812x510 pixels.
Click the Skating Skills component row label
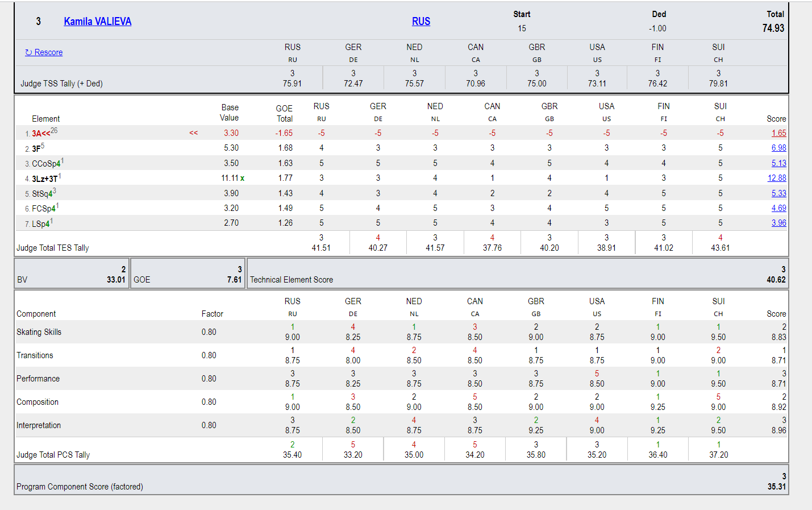39,332
